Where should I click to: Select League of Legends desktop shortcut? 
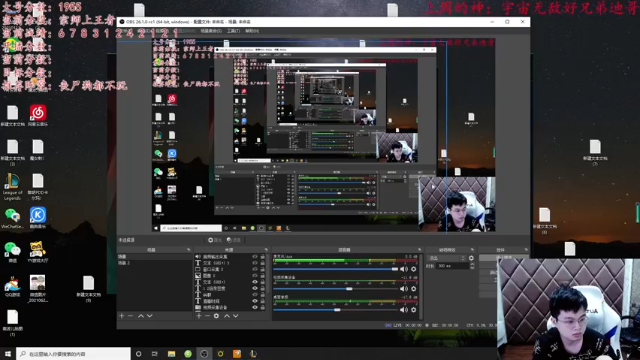[x=12, y=187]
